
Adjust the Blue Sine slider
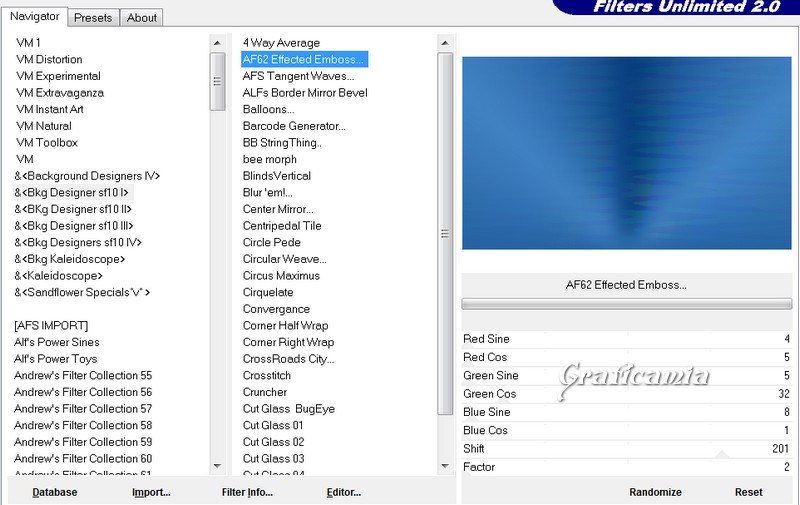pyautogui.click(x=627, y=412)
